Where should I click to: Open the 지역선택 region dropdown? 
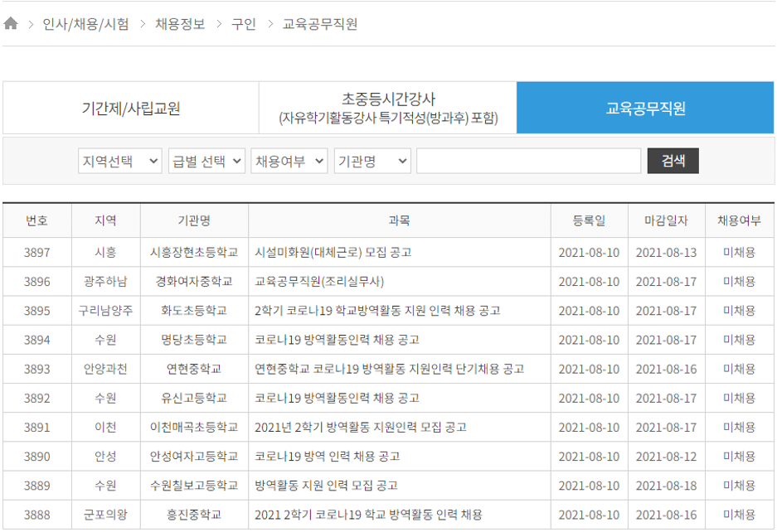click(120, 161)
